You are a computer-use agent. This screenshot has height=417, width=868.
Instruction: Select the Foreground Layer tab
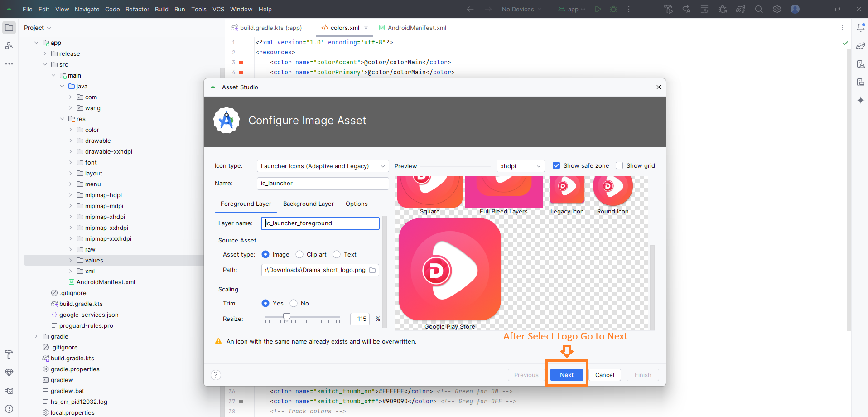[x=246, y=204]
